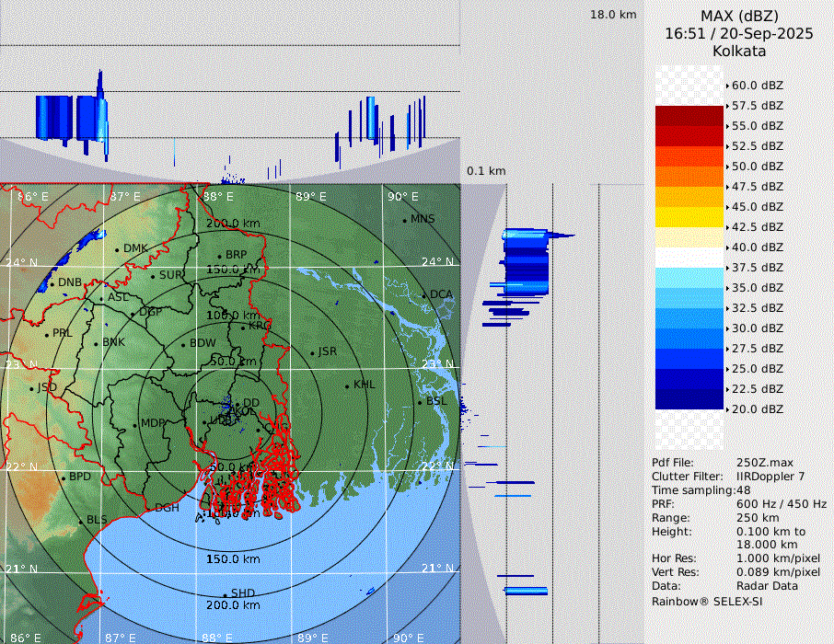This screenshot has width=834, height=644.
Task: Select the PRL station dot
Action: click(47, 334)
